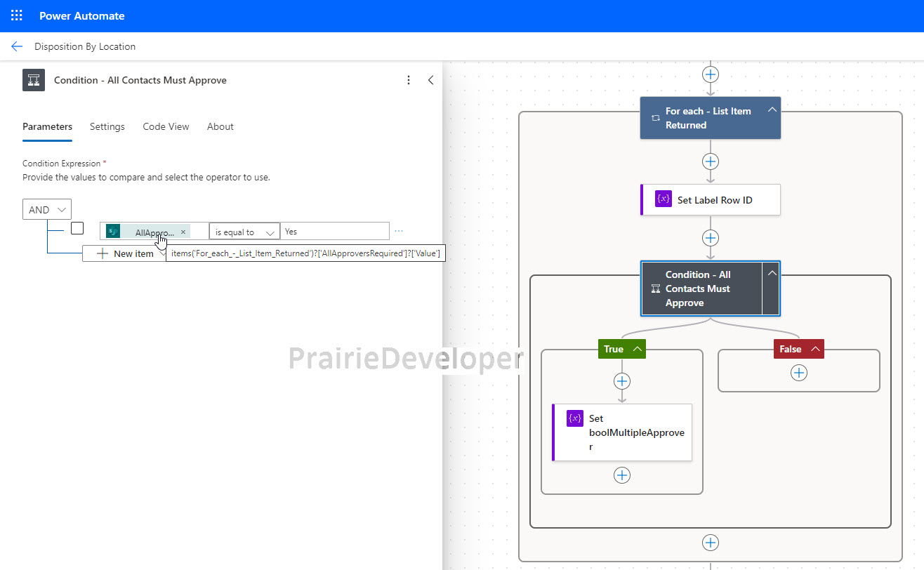The image size is (924, 570).
Task: Go back with the left arrow
Action: pyautogui.click(x=17, y=46)
